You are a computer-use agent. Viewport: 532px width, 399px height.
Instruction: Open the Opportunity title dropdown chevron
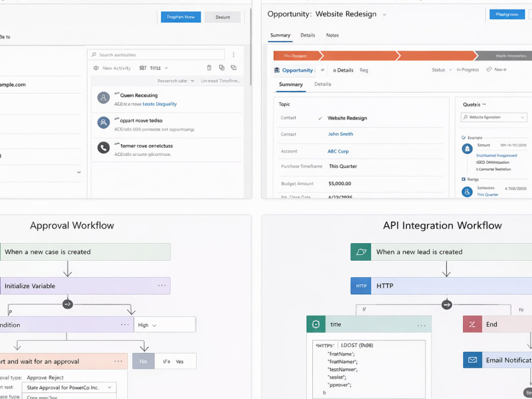[384, 14]
